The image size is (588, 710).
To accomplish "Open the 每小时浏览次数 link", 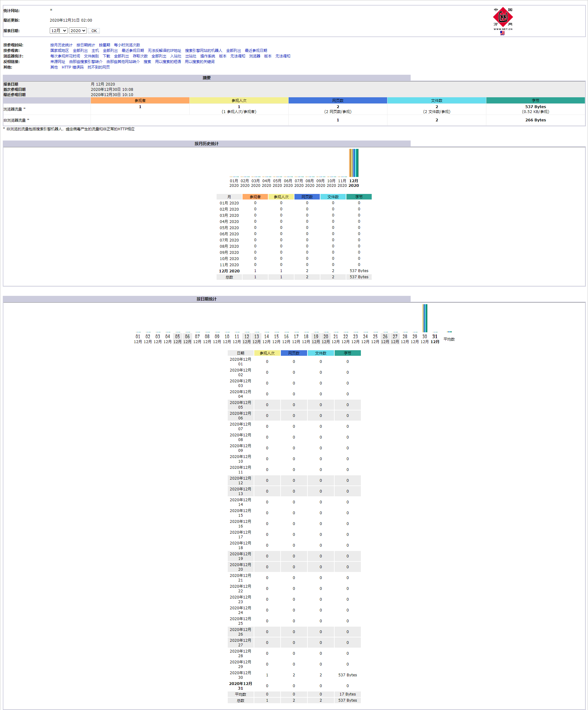I will (127, 45).
